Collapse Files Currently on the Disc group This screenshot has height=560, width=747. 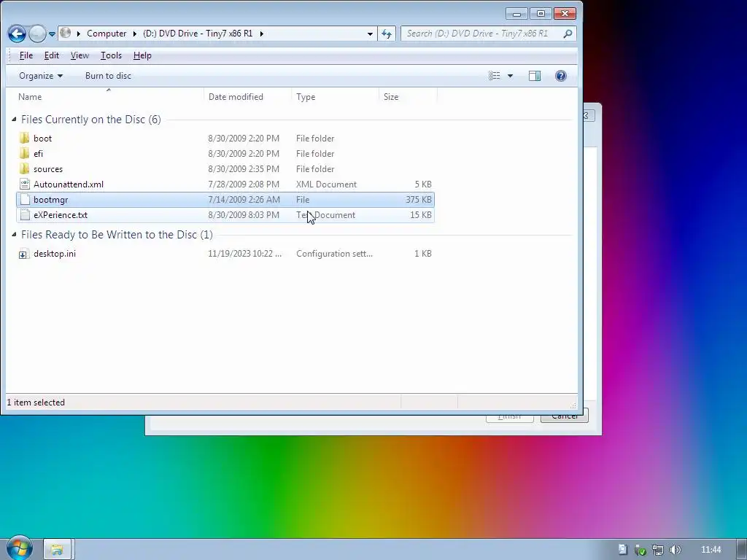[x=14, y=120]
